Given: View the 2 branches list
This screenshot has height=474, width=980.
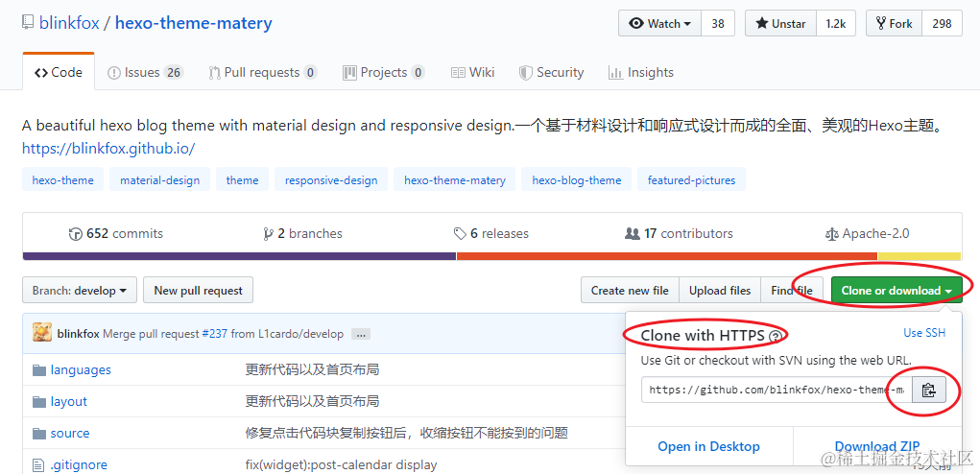Looking at the screenshot, I should (303, 233).
